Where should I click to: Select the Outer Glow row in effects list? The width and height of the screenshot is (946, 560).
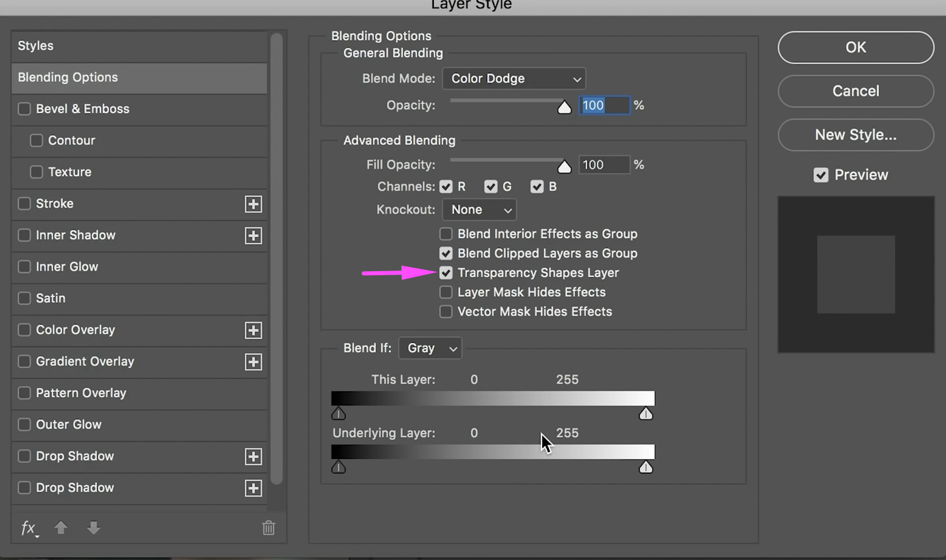click(x=139, y=424)
